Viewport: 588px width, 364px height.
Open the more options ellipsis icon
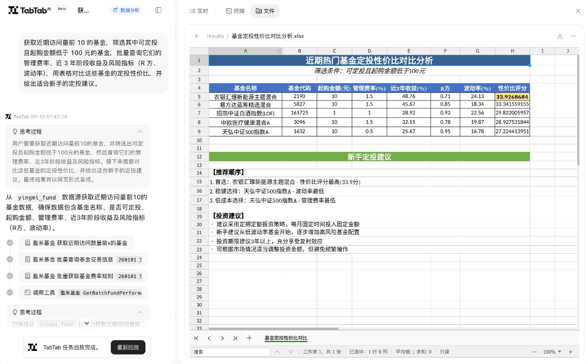574,36
